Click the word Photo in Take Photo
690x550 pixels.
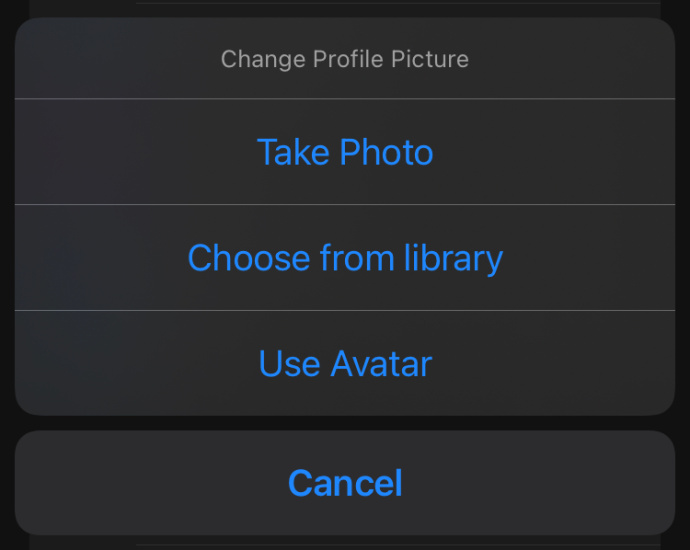[386, 152]
